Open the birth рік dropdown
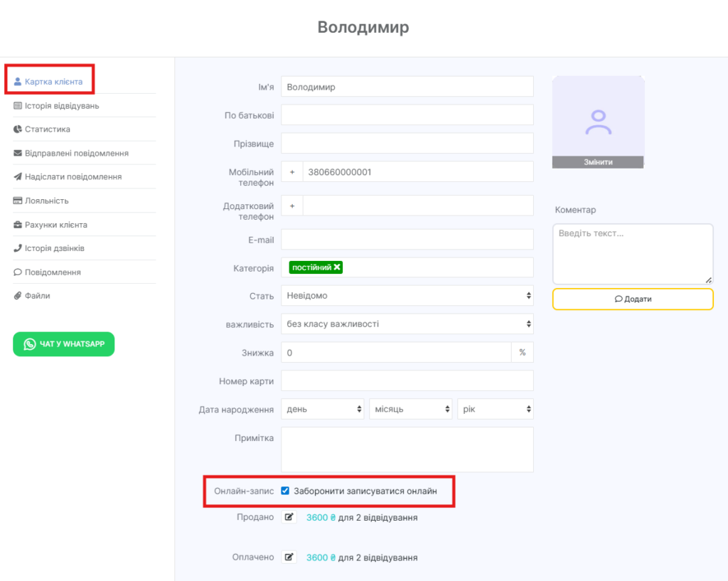This screenshot has height=581, width=728. 495,409
